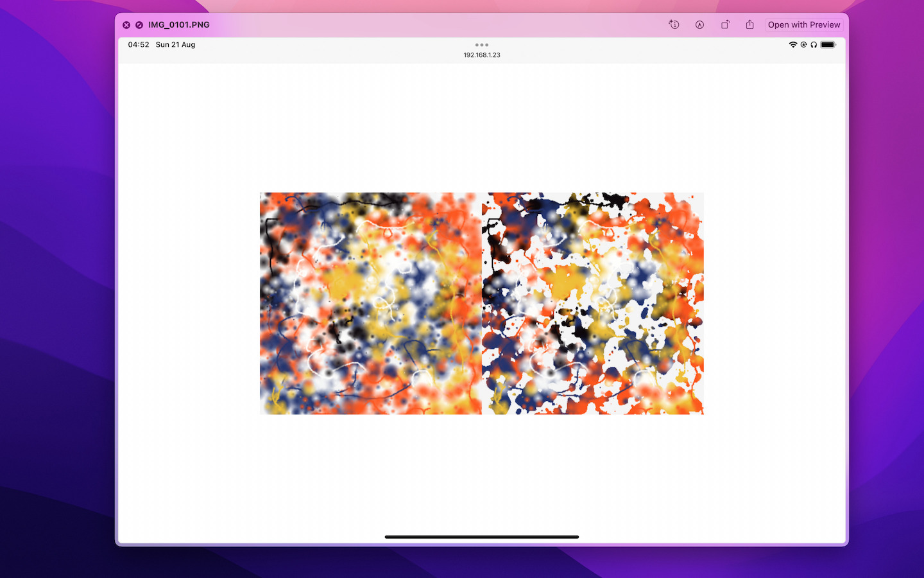Click the full screen button beside the title
The width and height of the screenshot is (924, 578).
139,25
